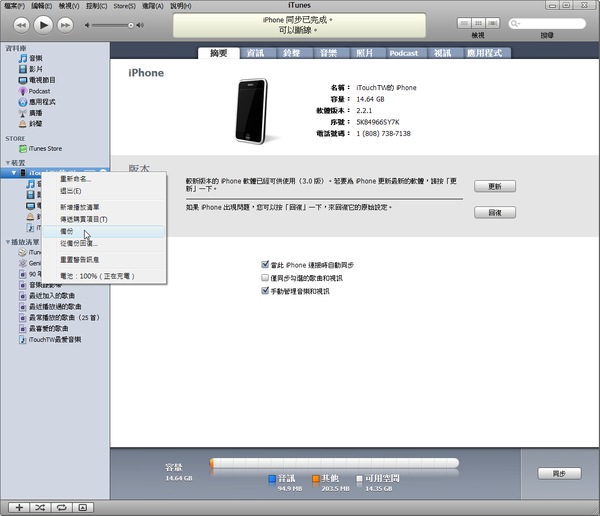Image resolution: width=600 pixels, height=516 pixels.
Task: Switch to the 音樂 music tab
Action: [x=329, y=53]
